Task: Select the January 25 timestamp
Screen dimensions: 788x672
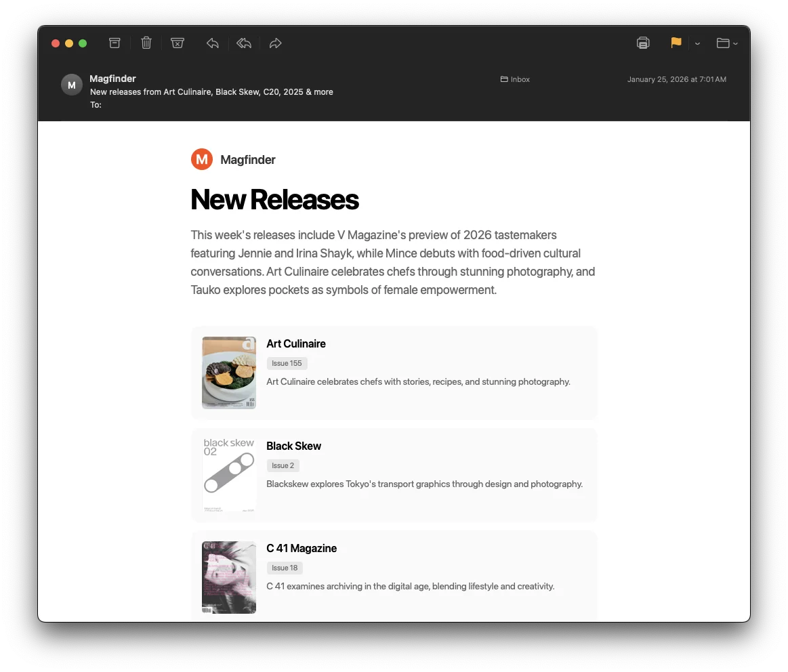Action: (676, 79)
